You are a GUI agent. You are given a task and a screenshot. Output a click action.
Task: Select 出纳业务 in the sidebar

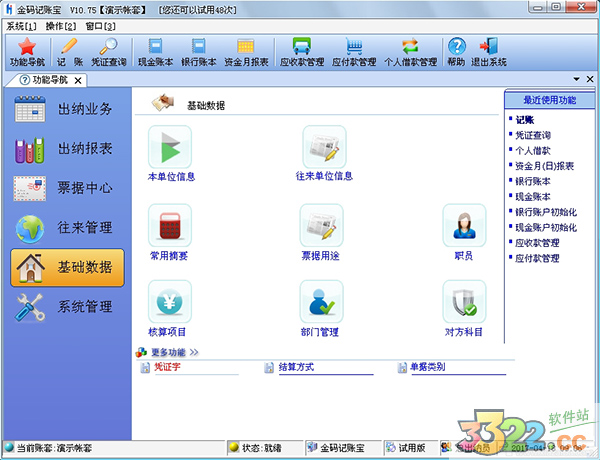coord(67,109)
